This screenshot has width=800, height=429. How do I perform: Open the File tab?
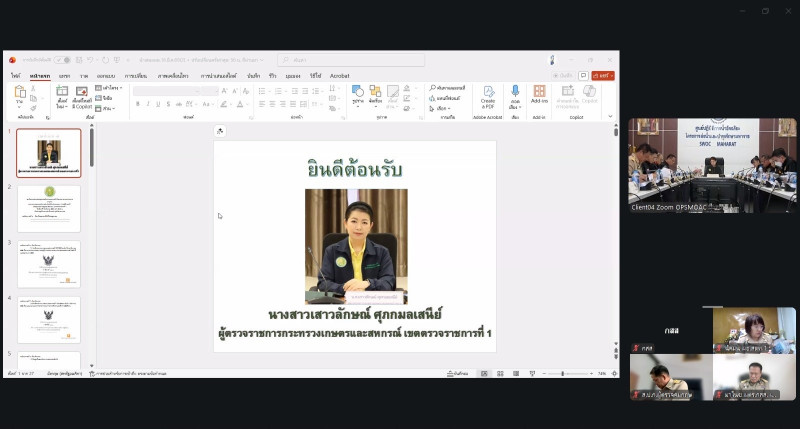click(15, 75)
